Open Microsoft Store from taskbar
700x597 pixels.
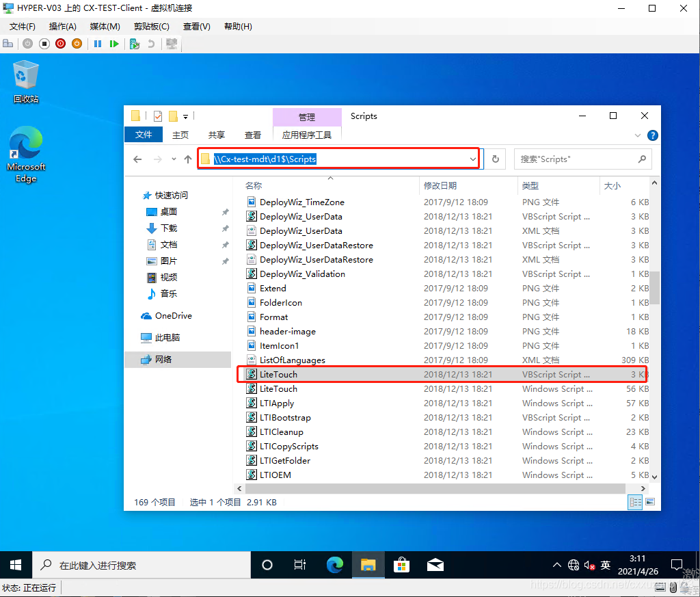[x=401, y=566]
